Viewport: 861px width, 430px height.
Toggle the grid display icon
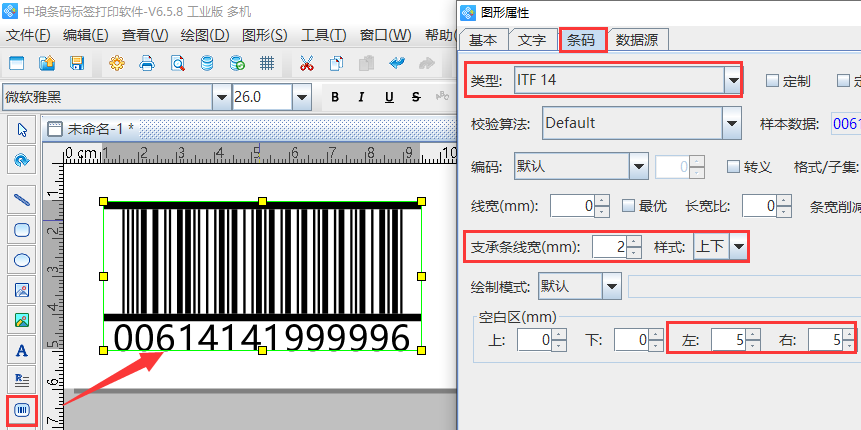coord(267,63)
